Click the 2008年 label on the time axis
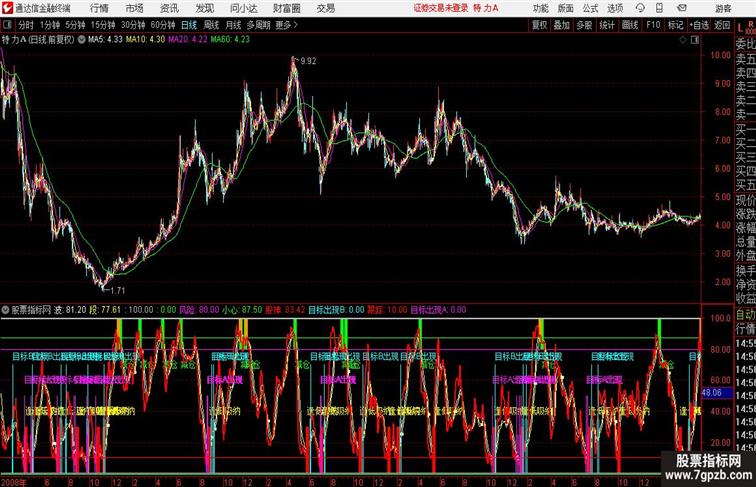756x487 pixels. pyautogui.click(x=14, y=482)
